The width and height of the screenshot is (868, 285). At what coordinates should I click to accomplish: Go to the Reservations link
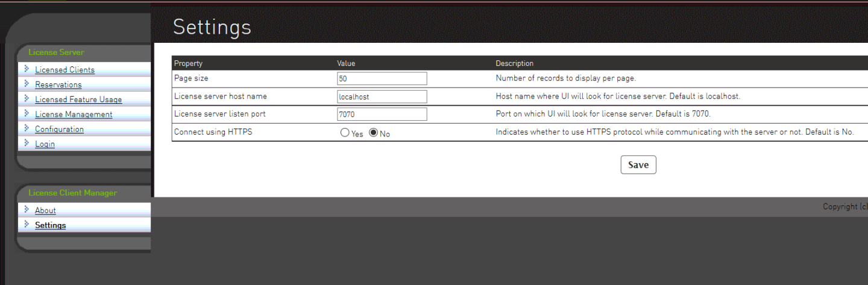tap(58, 85)
